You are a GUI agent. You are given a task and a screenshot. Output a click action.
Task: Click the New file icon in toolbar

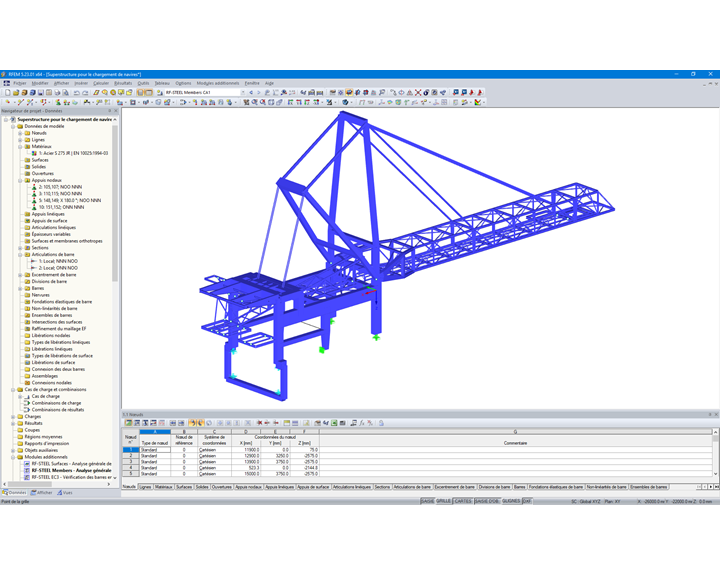click(8, 92)
